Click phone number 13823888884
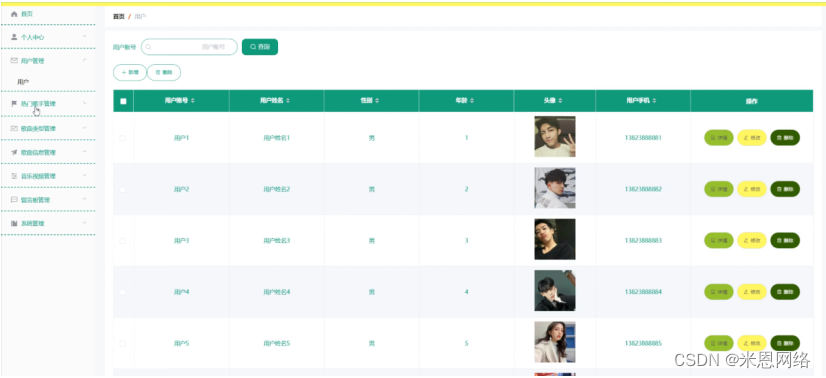Image resolution: width=826 pixels, height=378 pixels. [x=643, y=292]
